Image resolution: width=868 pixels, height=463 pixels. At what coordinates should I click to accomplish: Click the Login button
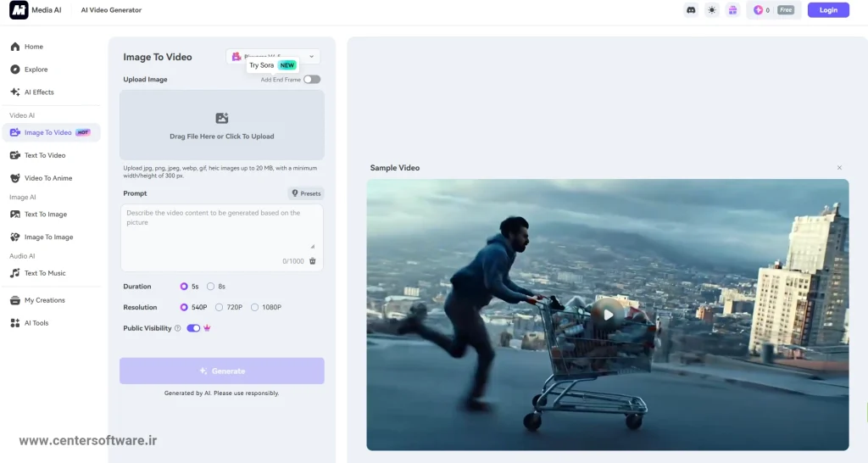(828, 10)
